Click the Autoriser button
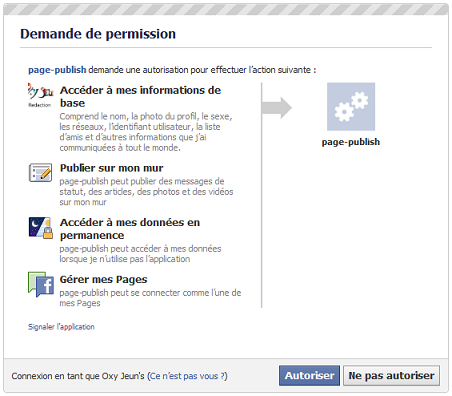This screenshot has height=396, width=452. click(309, 376)
